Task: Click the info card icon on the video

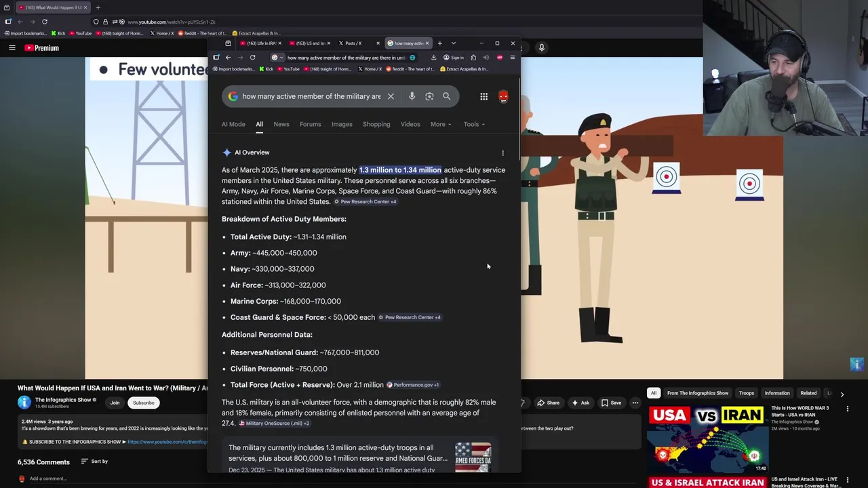Action: click(x=856, y=364)
